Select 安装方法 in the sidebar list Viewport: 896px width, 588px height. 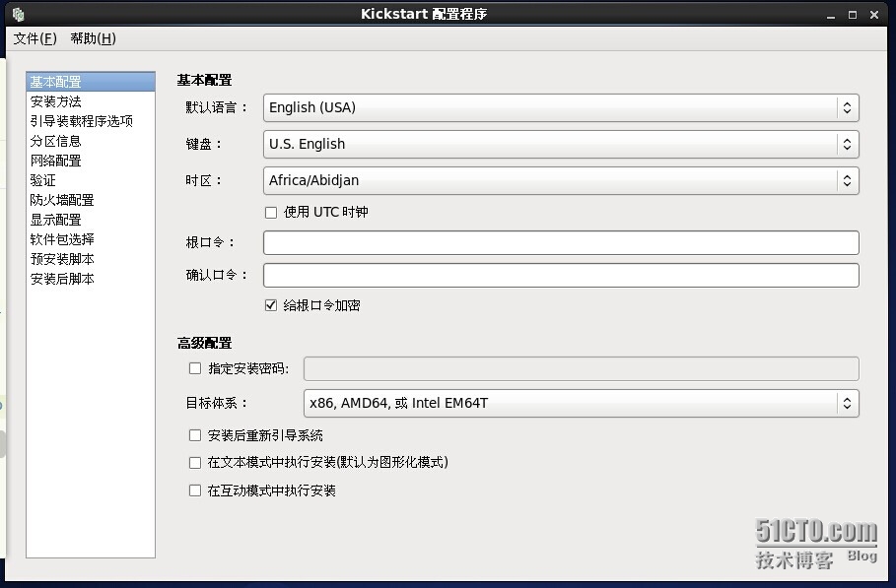[91, 101]
